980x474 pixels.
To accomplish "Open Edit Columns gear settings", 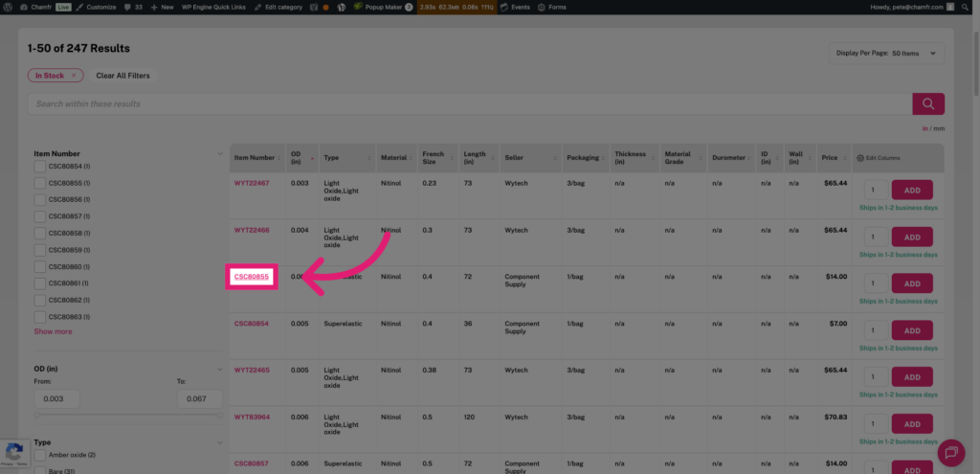I will pyautogui.click(x=879, y=158).
